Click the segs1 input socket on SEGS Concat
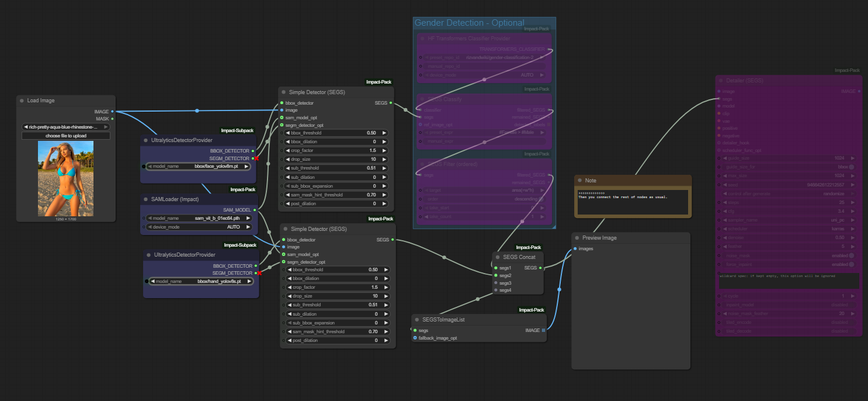The width and height of the screenshot is (868, 401). [x=495, y=268]
